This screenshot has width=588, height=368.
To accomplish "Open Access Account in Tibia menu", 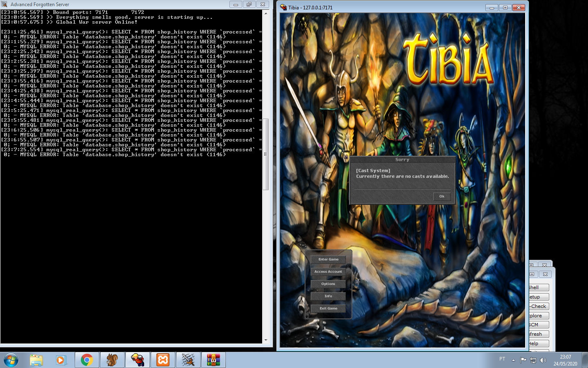I will (x=328, y=272).
